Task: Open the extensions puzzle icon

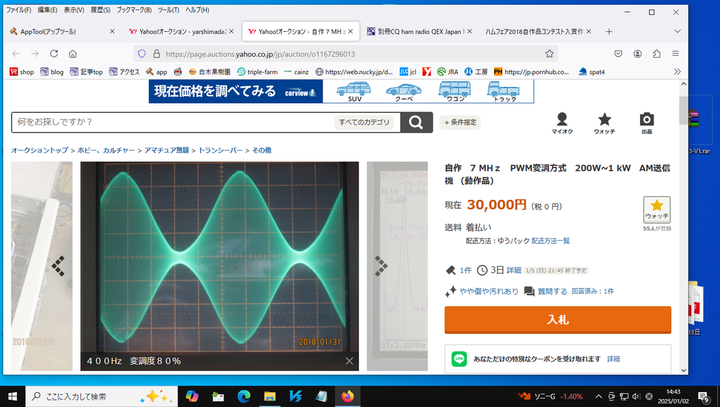Action: pos(657,54)
